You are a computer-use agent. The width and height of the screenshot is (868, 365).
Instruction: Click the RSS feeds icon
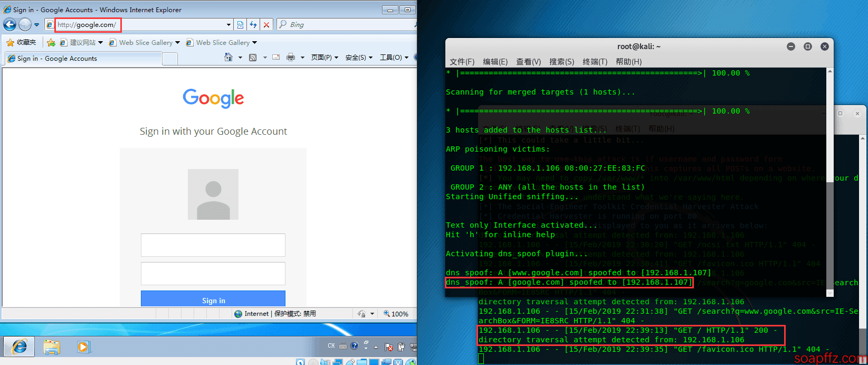click(x=253, y=57)
